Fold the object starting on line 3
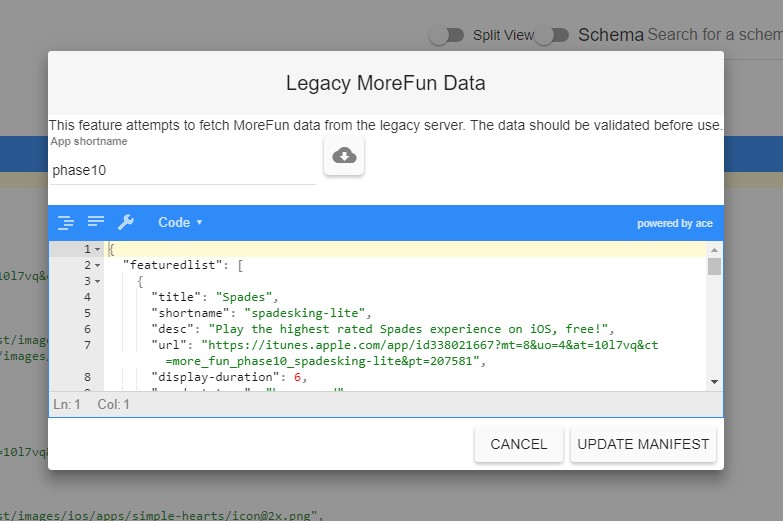The width and height of the screenshot is (783, 521). coord(97,281)
